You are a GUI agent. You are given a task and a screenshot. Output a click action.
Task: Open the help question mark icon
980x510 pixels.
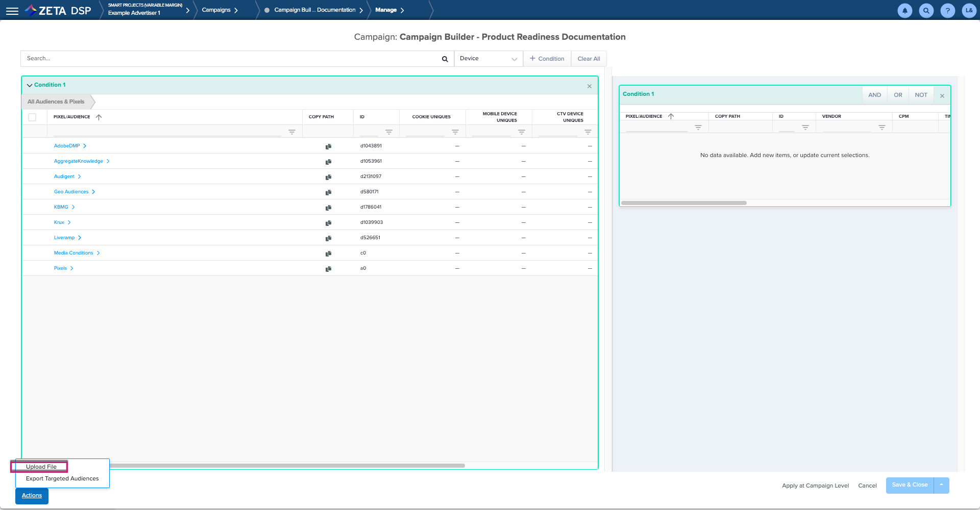(x=947, y=11)
